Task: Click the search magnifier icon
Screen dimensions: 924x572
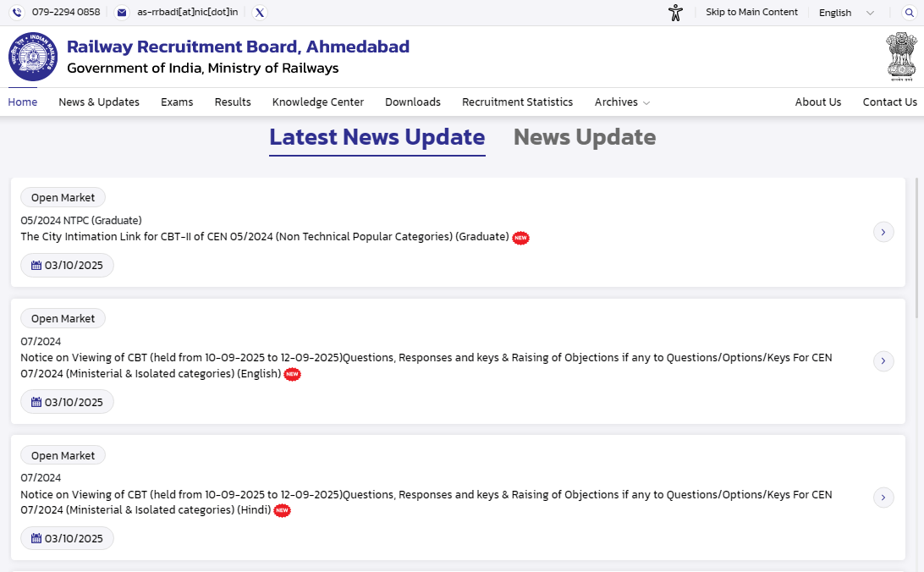Action: (910, 13)
